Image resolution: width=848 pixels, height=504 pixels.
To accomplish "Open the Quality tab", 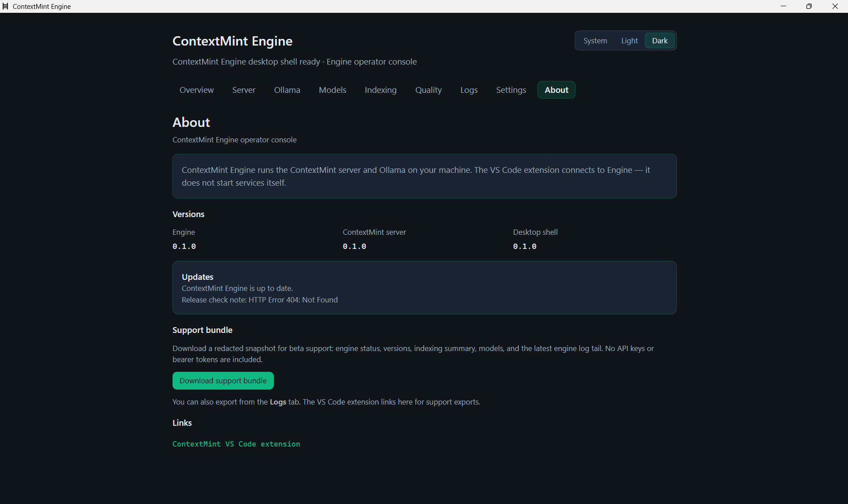I will [x=428, y=90].
